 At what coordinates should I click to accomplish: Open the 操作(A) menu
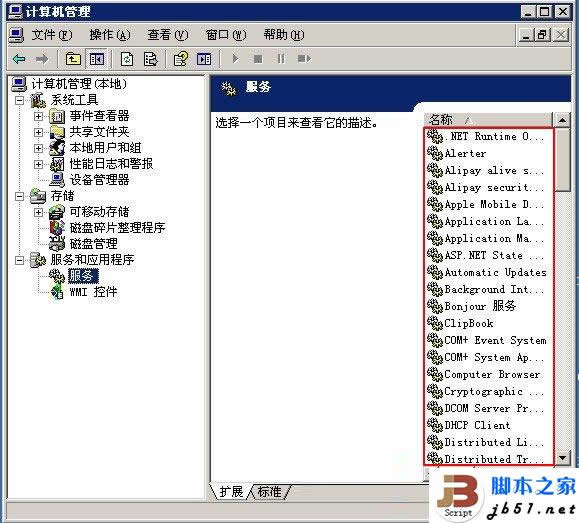click(110, 35)
